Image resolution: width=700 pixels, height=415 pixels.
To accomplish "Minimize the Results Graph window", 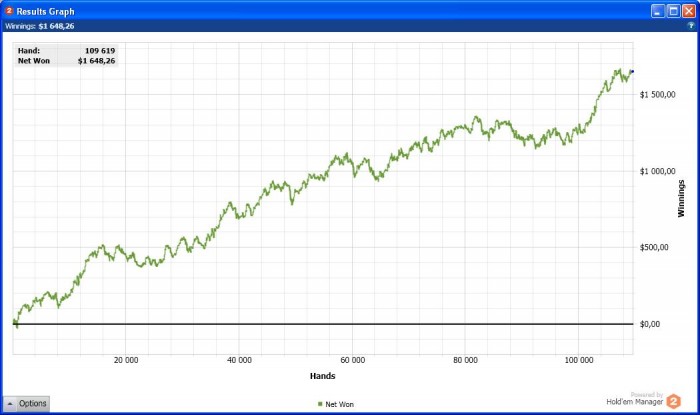I will coord(658,11).
